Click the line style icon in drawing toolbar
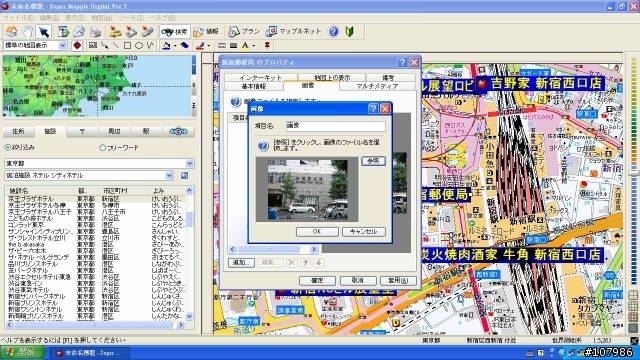This screenshot has width=640, height=360. click(222, 45)
